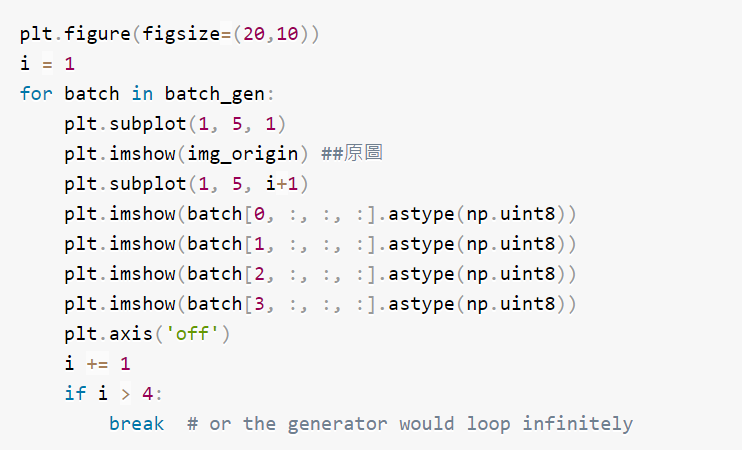742x450 pixels.
Task: Click the 'i += 1' line
Action: coord(97,364)
